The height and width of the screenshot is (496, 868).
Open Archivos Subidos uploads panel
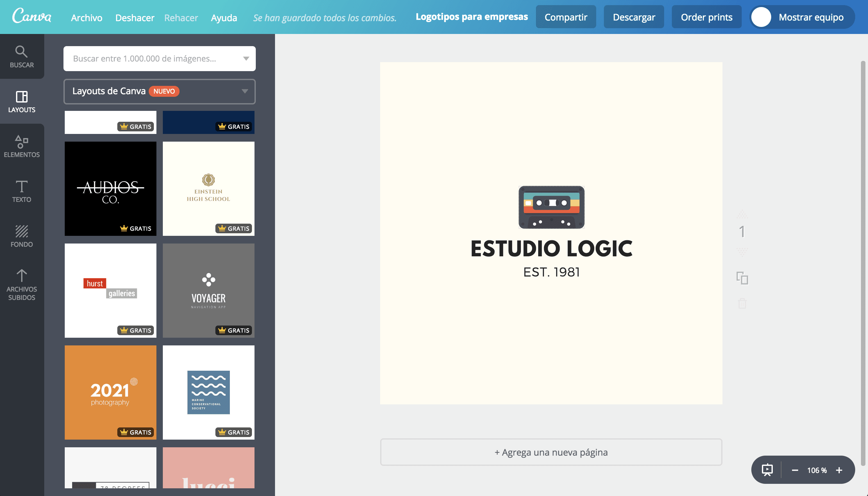[21, 285]
